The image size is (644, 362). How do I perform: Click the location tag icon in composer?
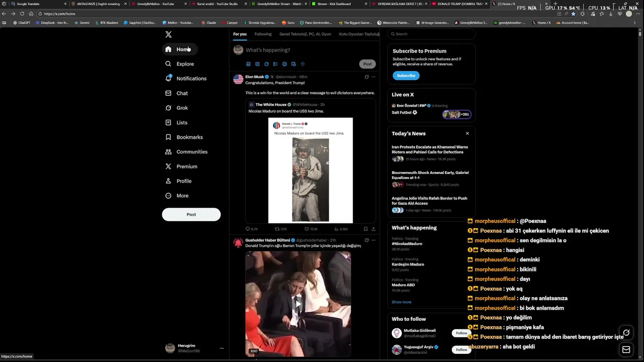coord(302,64)
